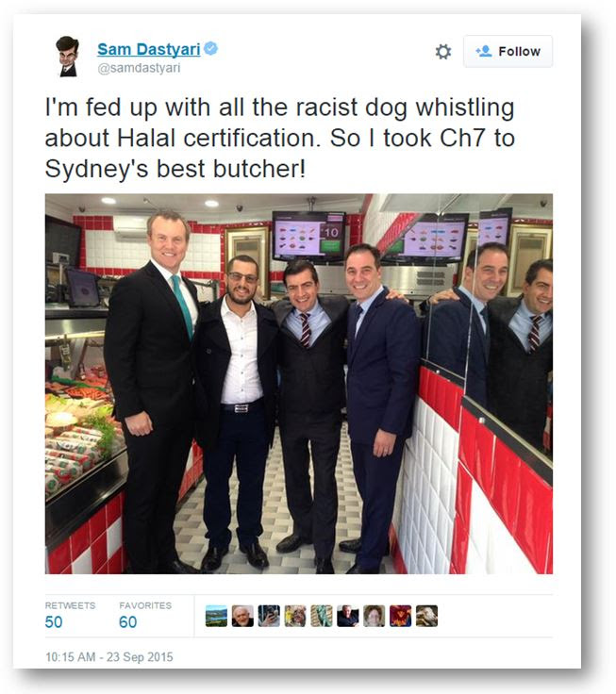Open the red and gold emblem avatar

coord(401,616)
